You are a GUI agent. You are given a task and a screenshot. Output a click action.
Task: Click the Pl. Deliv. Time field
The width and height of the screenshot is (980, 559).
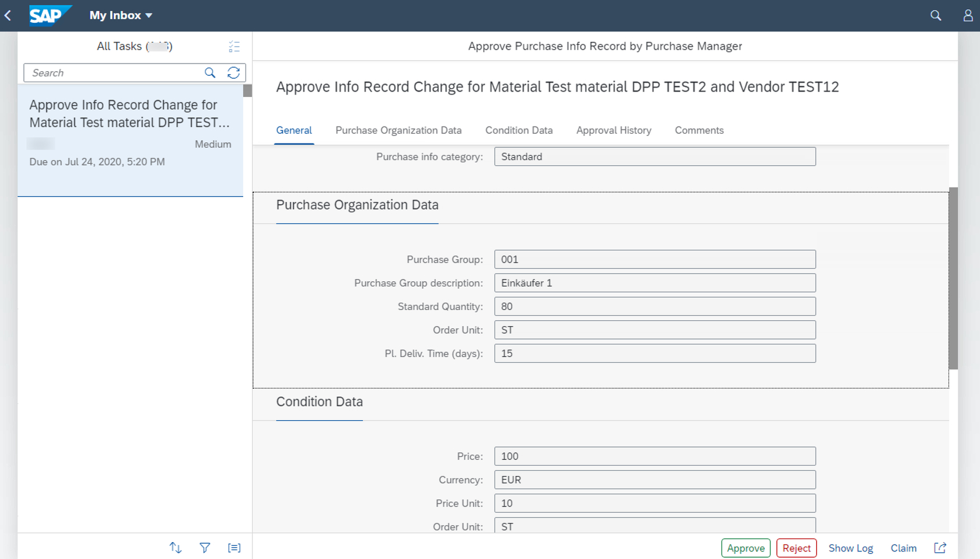(x=655, y=354)
